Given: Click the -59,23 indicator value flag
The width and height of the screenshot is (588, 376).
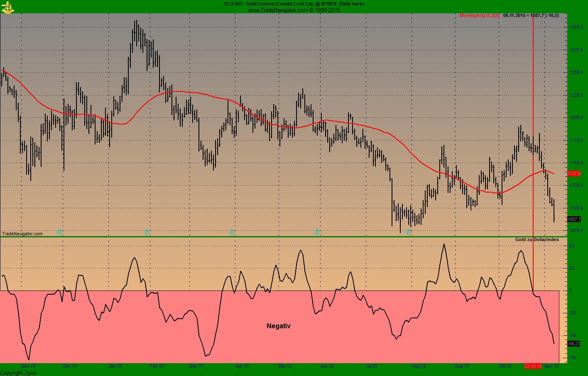Looking at the screenshot, I should tap(573, 343).
